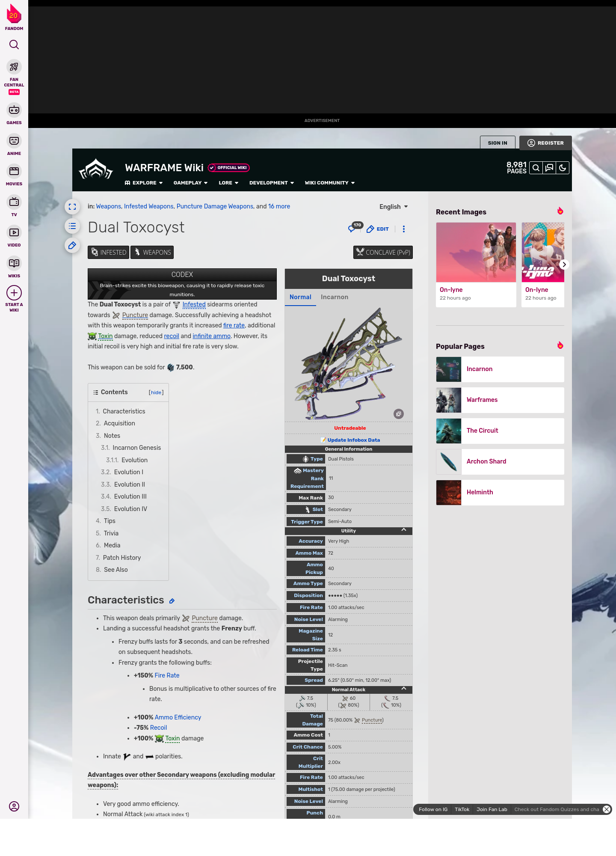Click the Edit page link
The width and height of the screenshot is (616, 856).
378,229
